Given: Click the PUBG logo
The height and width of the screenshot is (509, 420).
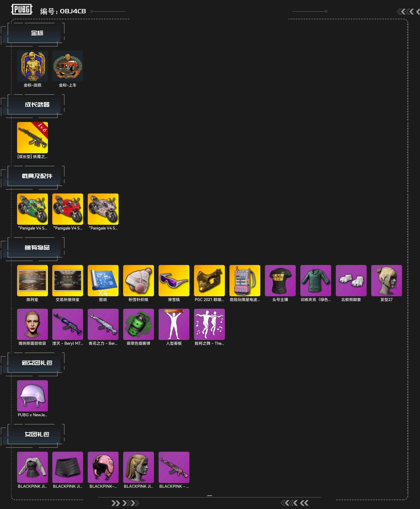Looking at the screenshot, I should pos(22,10).
